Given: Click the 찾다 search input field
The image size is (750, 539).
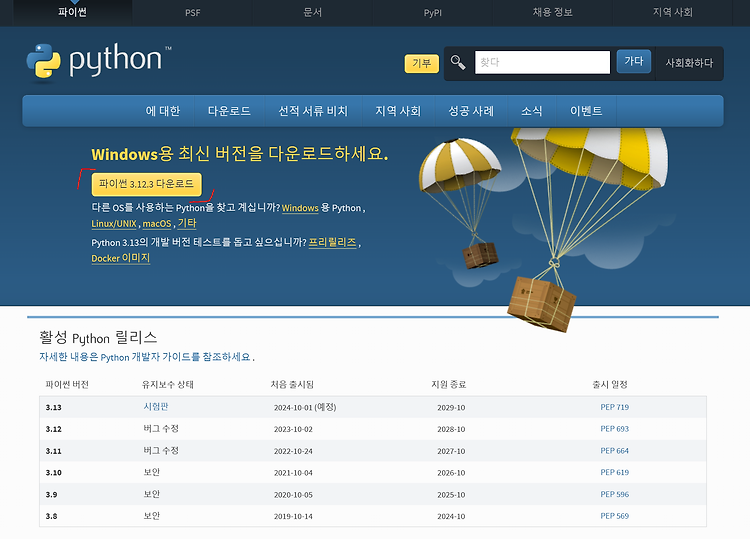Looking at the screenshot, I should point(542,62).
